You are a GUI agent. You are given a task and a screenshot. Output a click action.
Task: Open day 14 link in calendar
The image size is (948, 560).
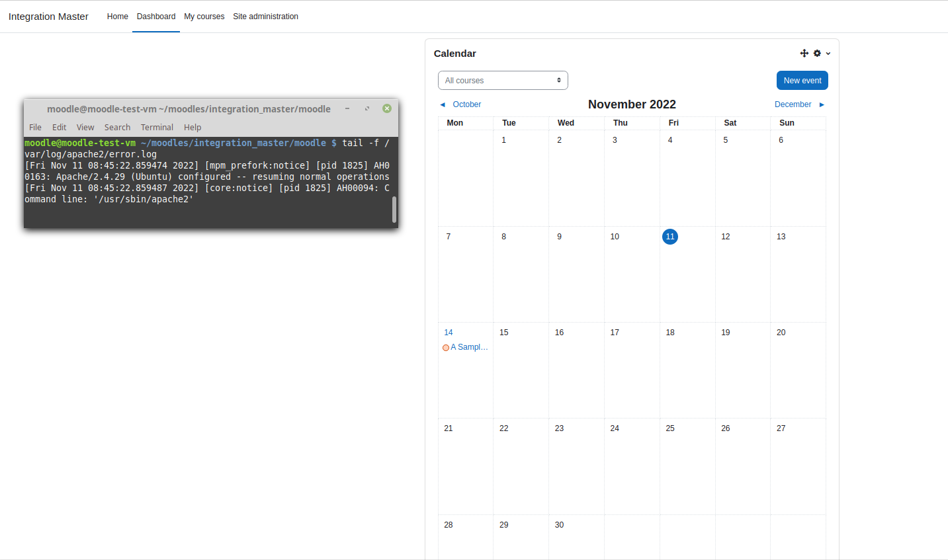click(449, 333)
